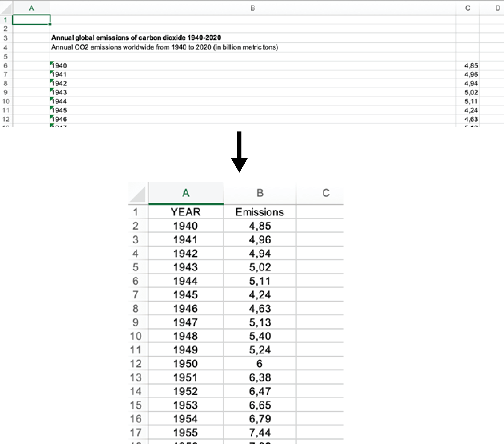
Task: Click the Annual CO2 emissions subtitle cell
Action: tap(164, 47)
